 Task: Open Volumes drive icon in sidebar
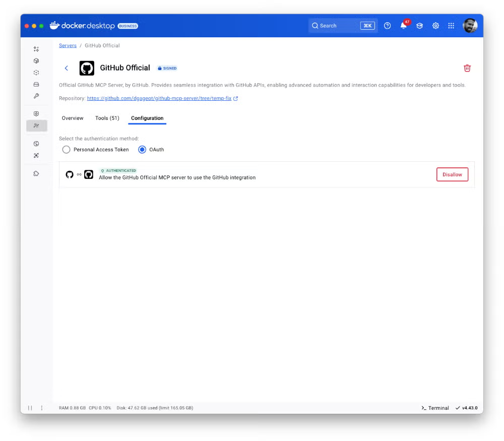36,84
